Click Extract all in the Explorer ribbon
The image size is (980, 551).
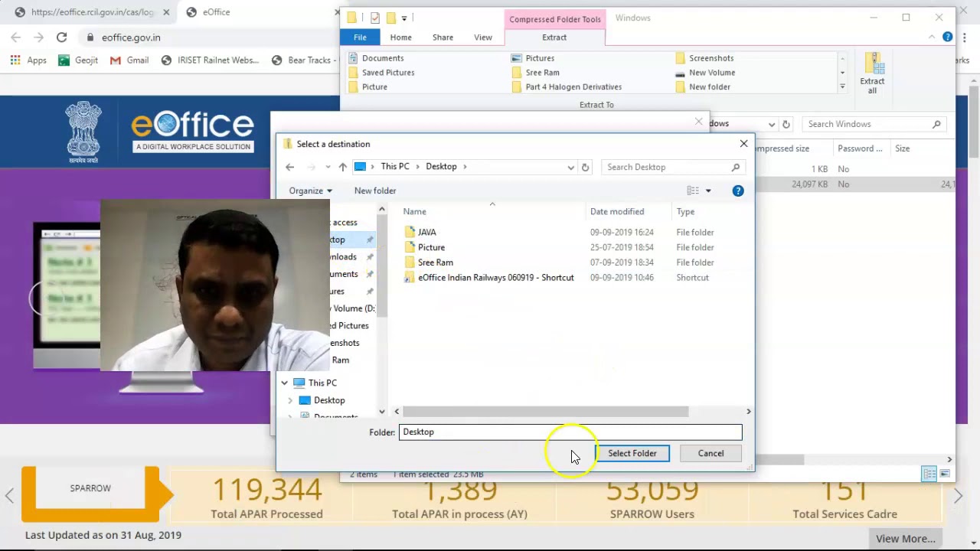pyautogui.click(x=872, y=73)
